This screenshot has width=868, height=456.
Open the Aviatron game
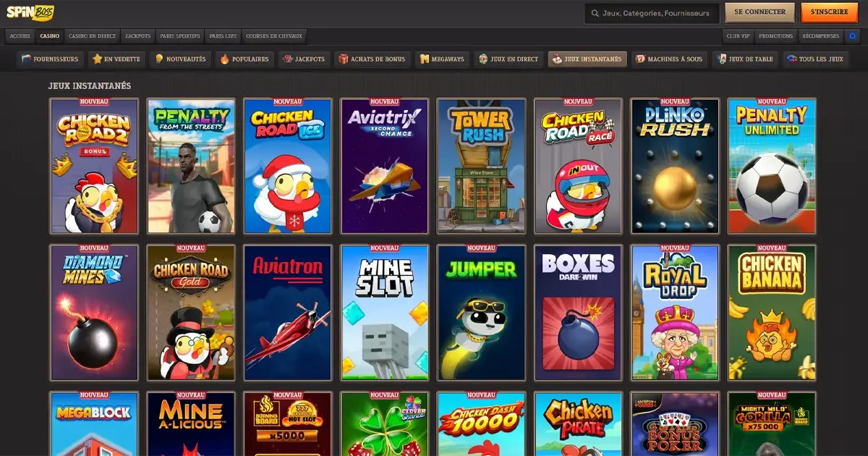click(288, 313)
